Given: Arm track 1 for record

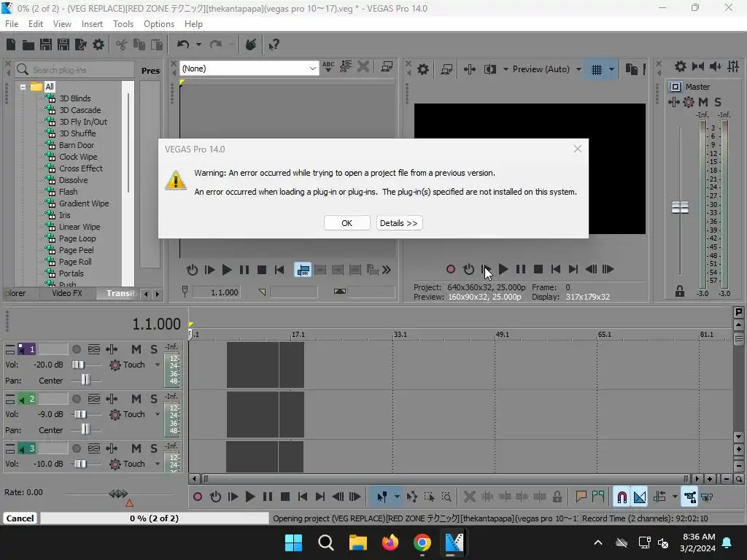Looking at the screenshot, I should tap(76, 349).
